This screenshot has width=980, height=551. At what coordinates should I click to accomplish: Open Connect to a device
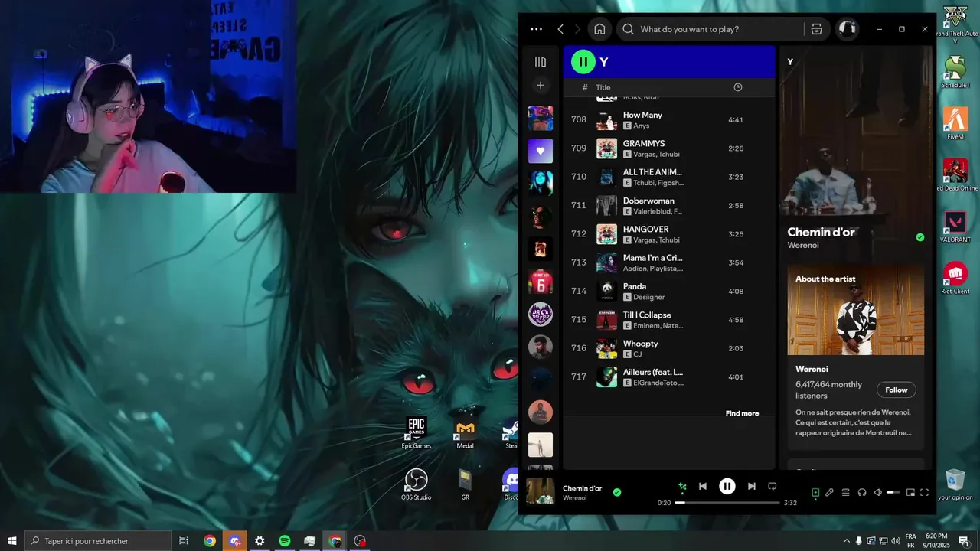[862, 493]
